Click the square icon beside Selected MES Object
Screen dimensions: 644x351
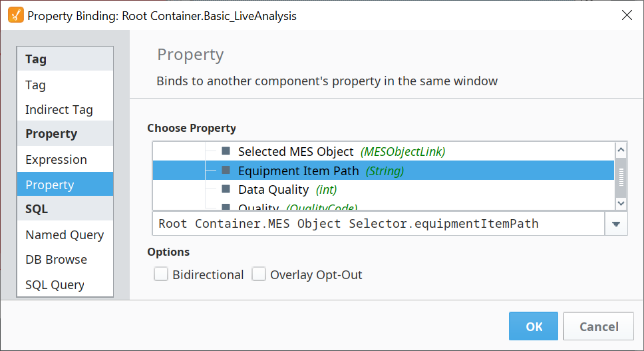pos(226,151)
